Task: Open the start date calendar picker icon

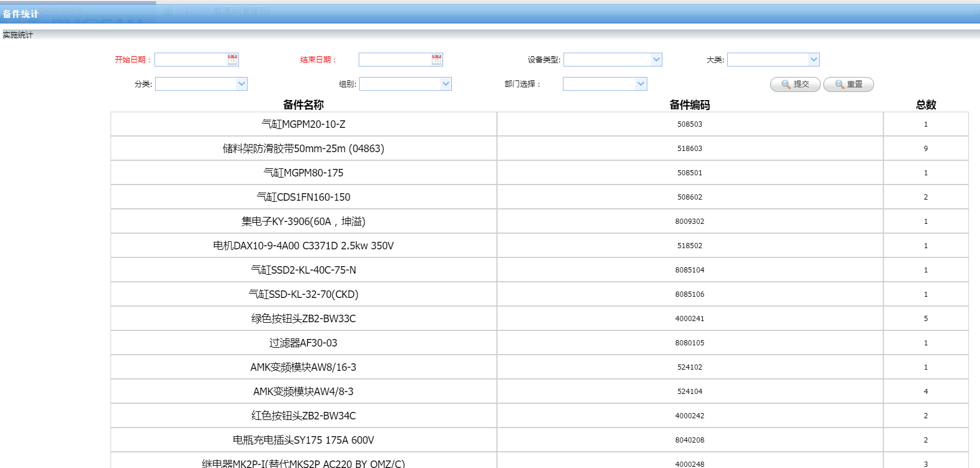Action: 233,60
